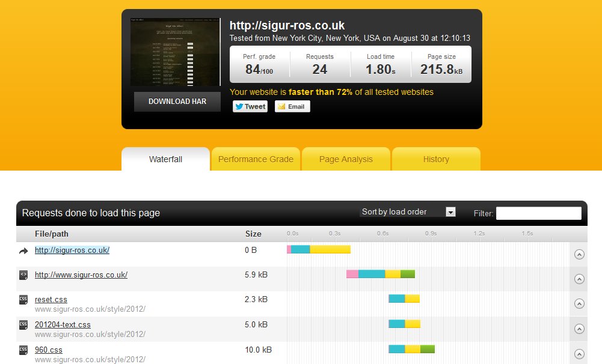Click the CSS file icon beside 201204-text.css
Screen dimensions: 602x364
pos(23,326)
